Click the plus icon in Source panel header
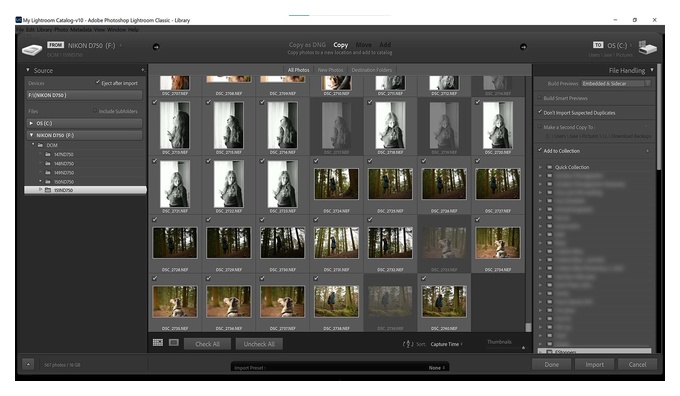The image size is (680, 396). (143, 70)
